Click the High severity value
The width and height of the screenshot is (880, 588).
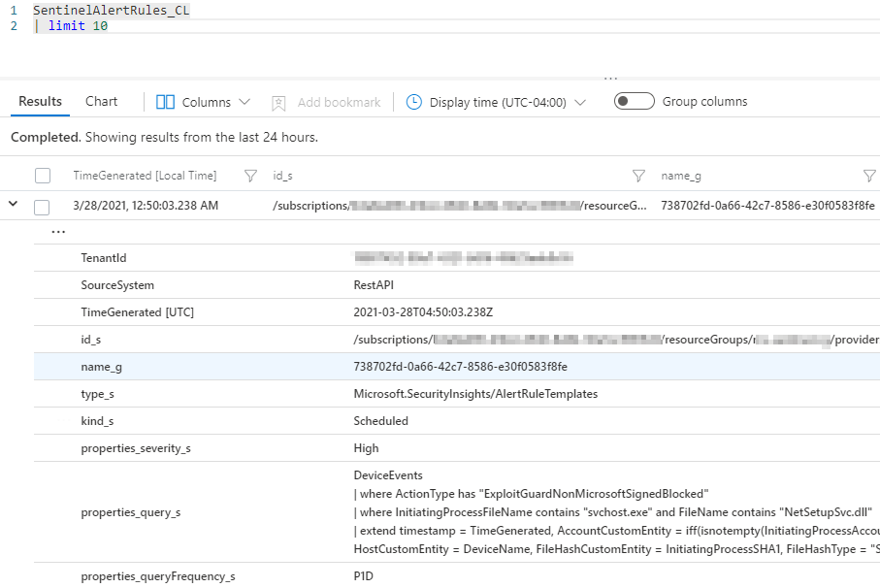(x=366, y=448)
